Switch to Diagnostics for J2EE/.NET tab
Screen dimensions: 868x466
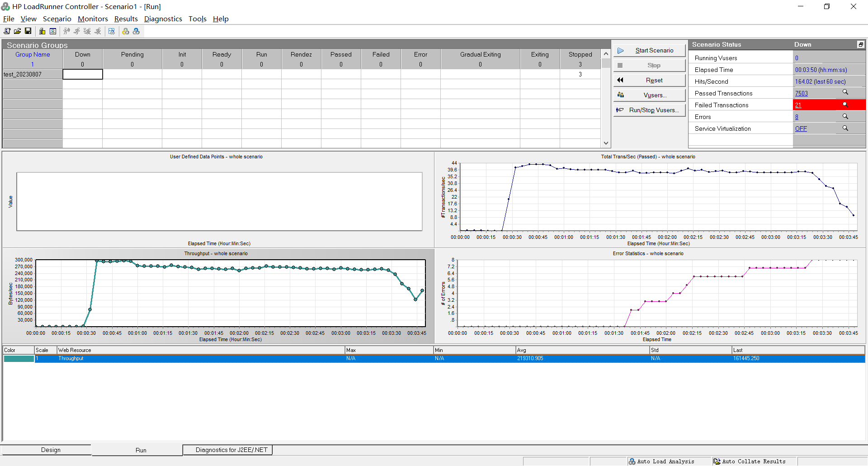tap(228, 450)
